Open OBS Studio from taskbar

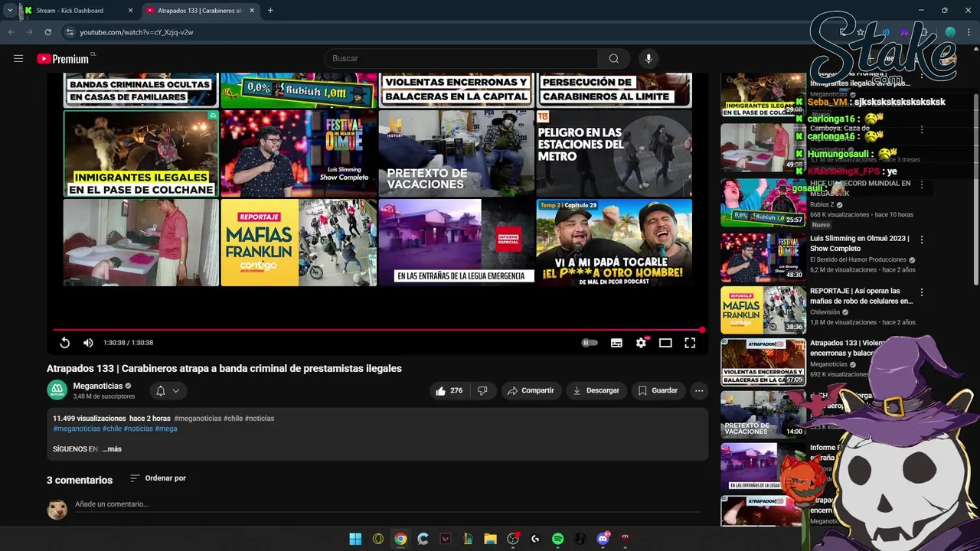[x=513, y=539]
